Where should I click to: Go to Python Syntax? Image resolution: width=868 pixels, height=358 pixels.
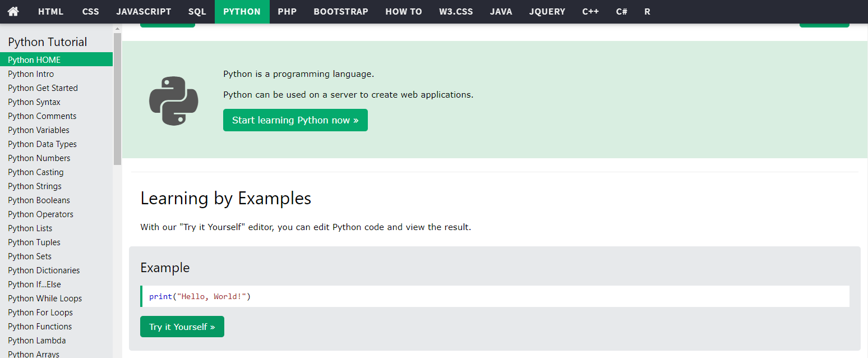(x=56, y=102)
